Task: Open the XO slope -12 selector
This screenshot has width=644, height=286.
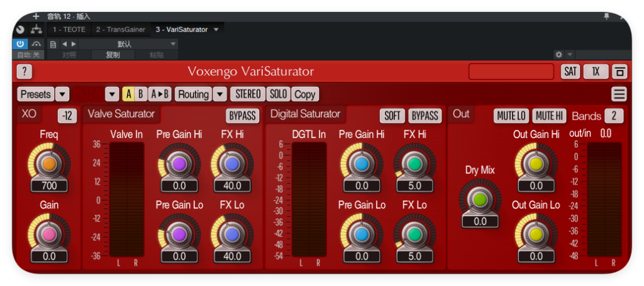Action: click(x=67, y=116)
